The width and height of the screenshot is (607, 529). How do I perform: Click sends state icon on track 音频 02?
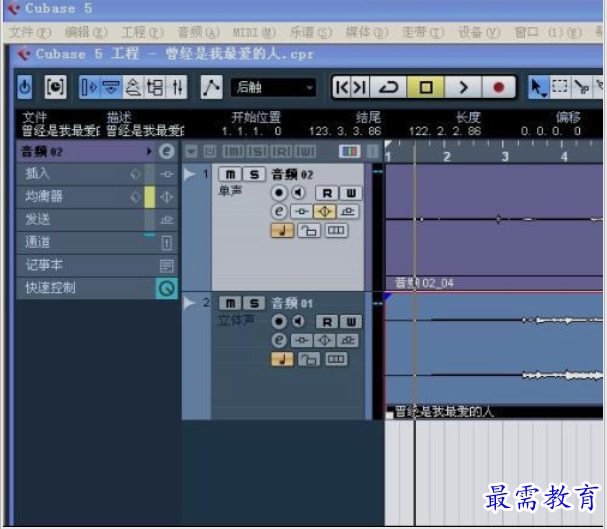point(348,211)
